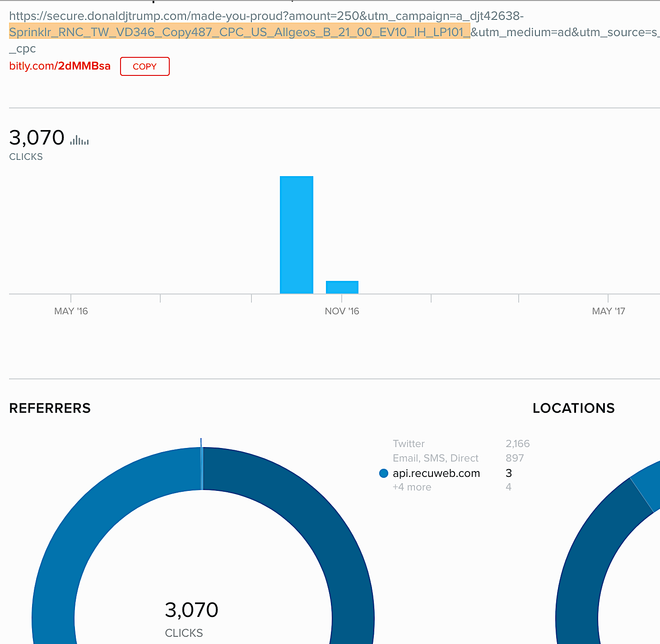Click the 3,070 total clicks number above chart
This screenshot has width=660, height=644.
click(37, 138)
